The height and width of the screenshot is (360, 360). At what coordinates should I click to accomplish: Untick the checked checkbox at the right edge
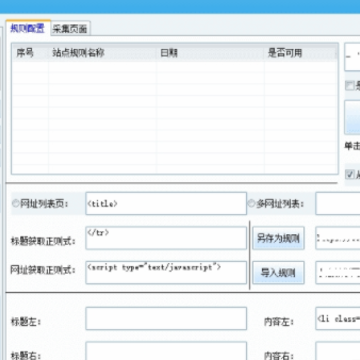coord(349,174)
